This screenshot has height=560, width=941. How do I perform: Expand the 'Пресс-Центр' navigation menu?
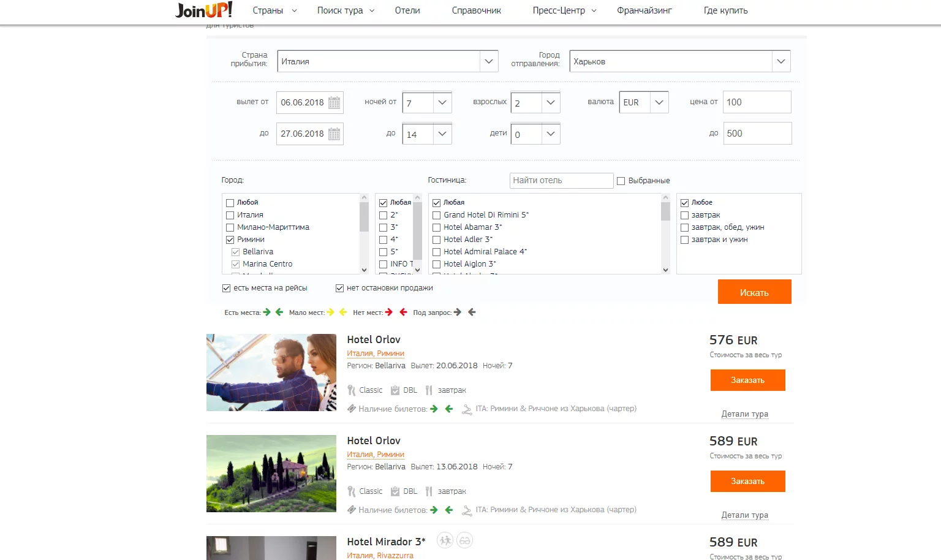point(564,10)
